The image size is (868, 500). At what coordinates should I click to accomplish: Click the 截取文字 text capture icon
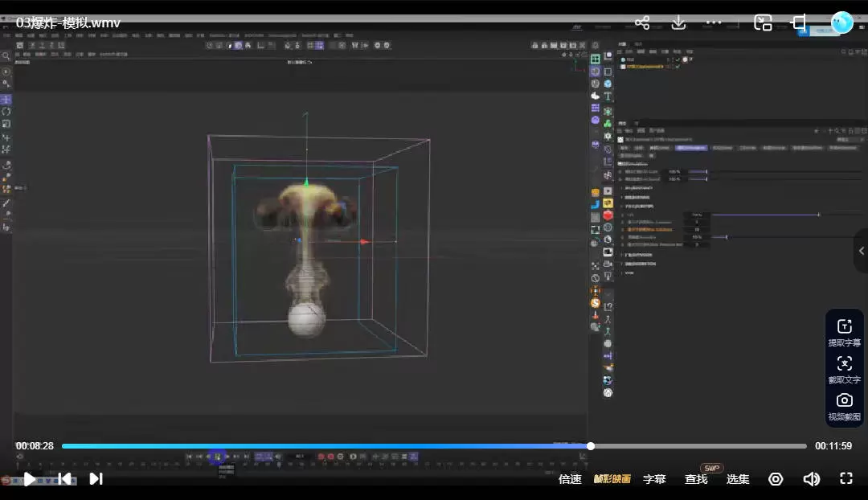(x=845, y=363)
